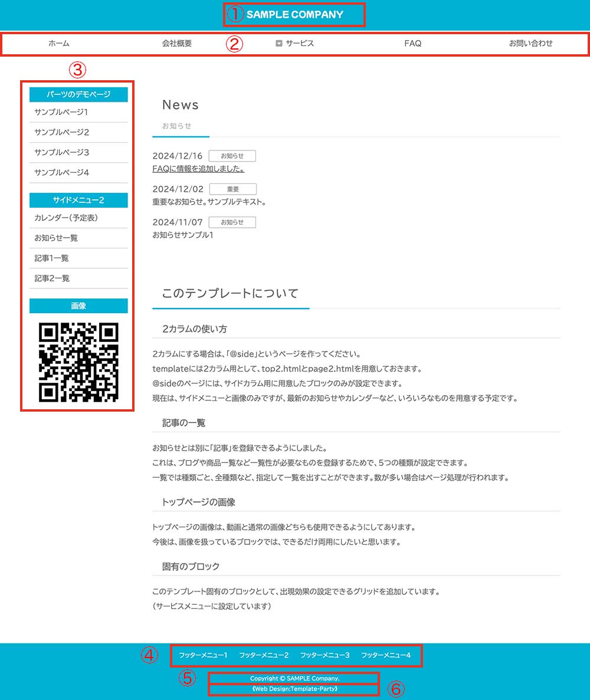590x700 pixels.
Task: Open お知らせ一覧 side link
Action: pos(56,238)
